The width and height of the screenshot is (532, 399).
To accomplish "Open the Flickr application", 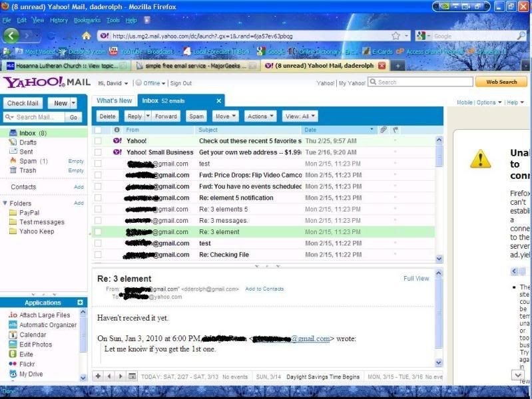I will [x=27, y=364].
